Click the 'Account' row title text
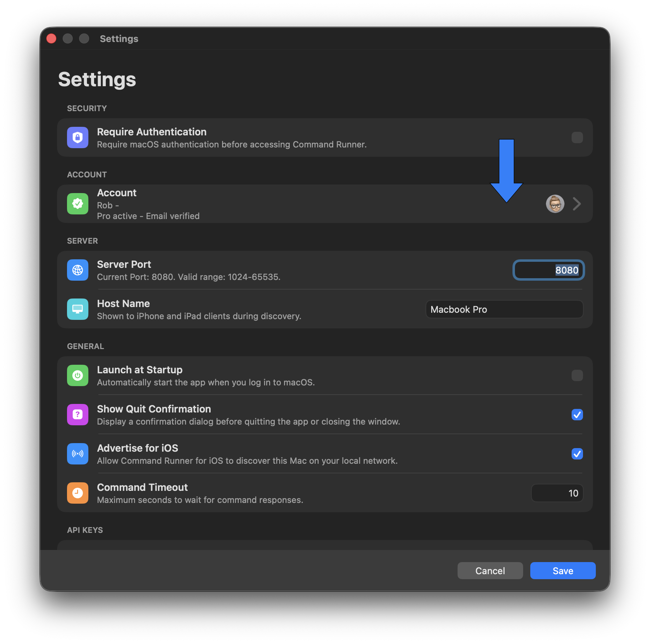This screenshot has height=644, width=650. 117,193
